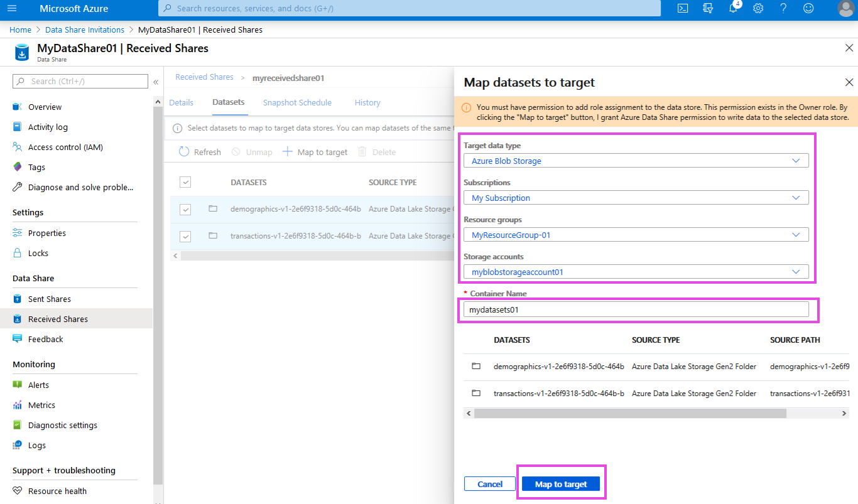Screen dimensions: 858x504
Task: Toggle checkbox for transactions-v1 dataset
Action: pos(185,236)
